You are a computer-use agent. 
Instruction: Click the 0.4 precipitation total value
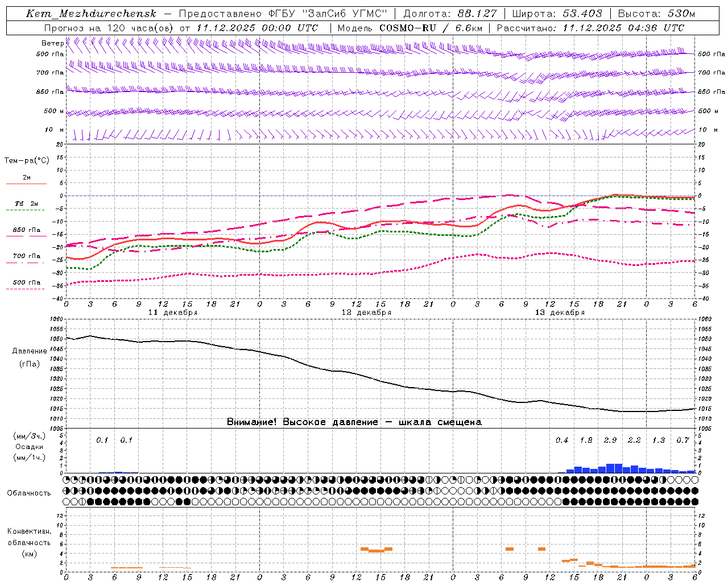click(562, 440)
